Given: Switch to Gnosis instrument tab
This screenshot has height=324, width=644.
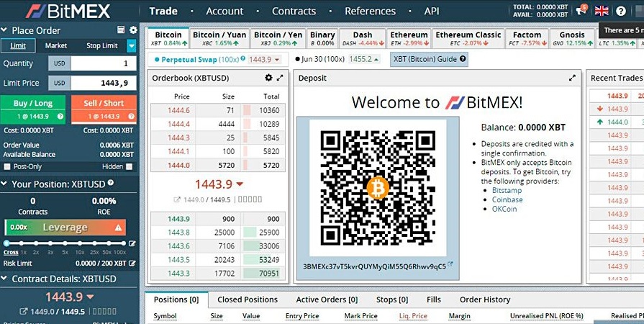Looking at the screenshot, I should [572, 38].
